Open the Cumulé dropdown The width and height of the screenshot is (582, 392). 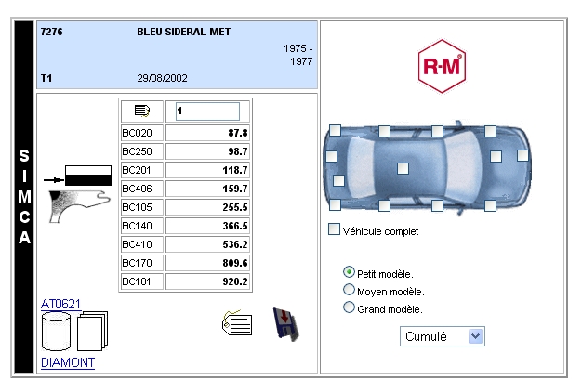click(442, 336)
